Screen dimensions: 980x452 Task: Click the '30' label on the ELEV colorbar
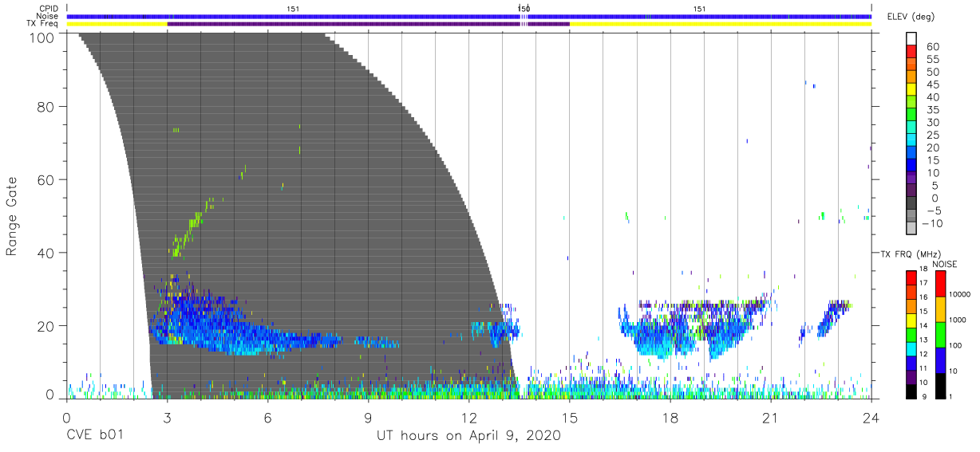(x=932, y=122)
